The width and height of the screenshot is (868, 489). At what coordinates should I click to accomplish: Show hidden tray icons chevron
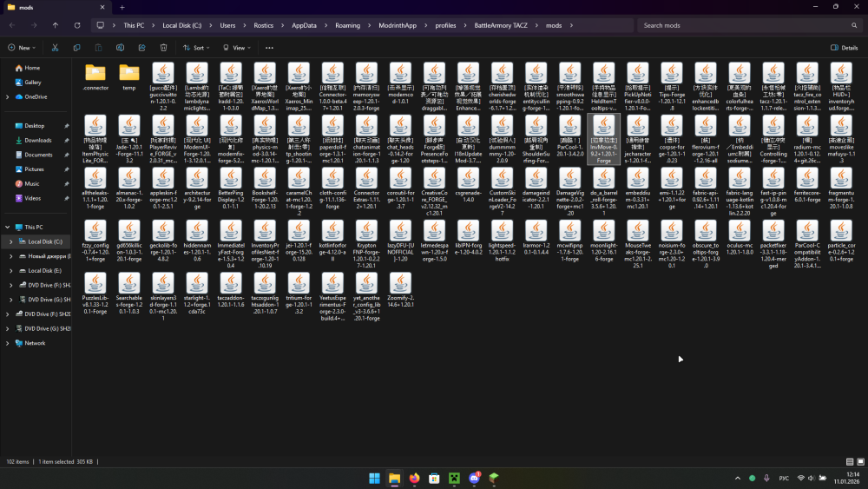737,478
